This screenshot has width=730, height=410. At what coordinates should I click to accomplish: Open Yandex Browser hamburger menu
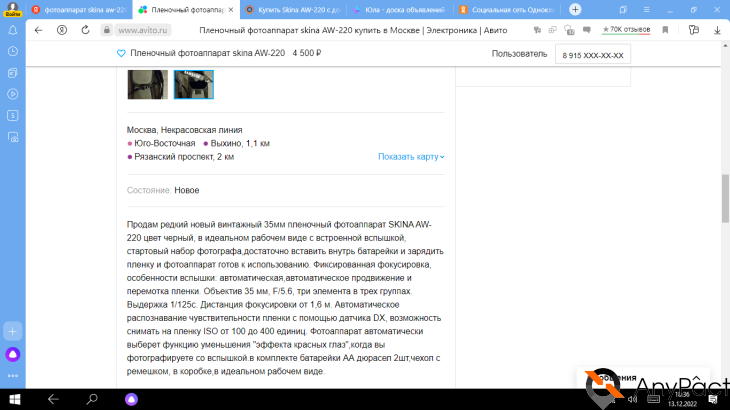pyautogui.click(x=647, y=9)
